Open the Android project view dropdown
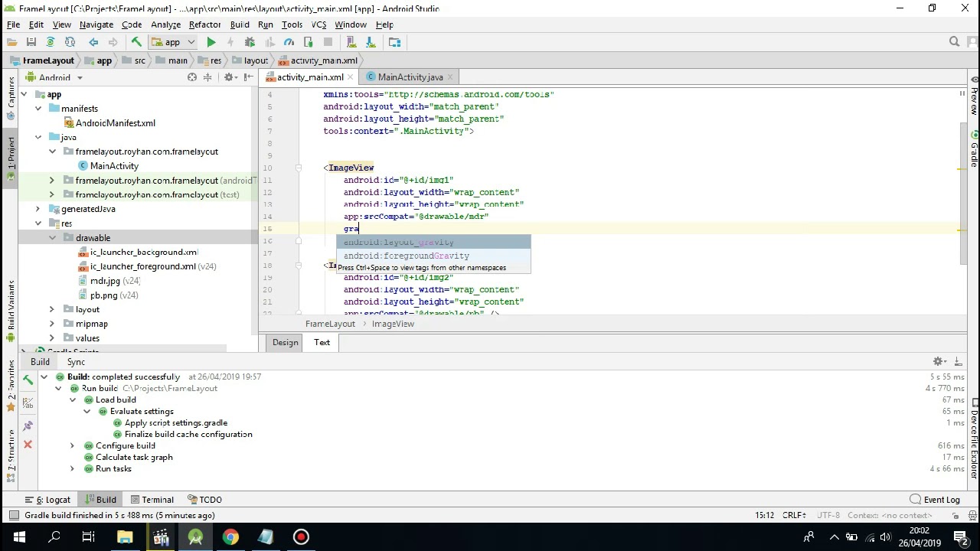Screen dimensions: 980x551 tap(54, 77)
